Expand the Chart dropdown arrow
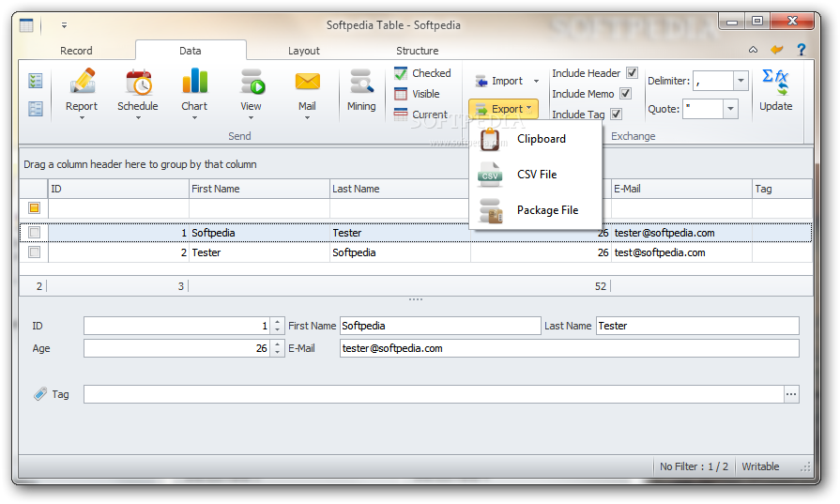Viewport: 840px width, 504px height. [x=194, y=118]
